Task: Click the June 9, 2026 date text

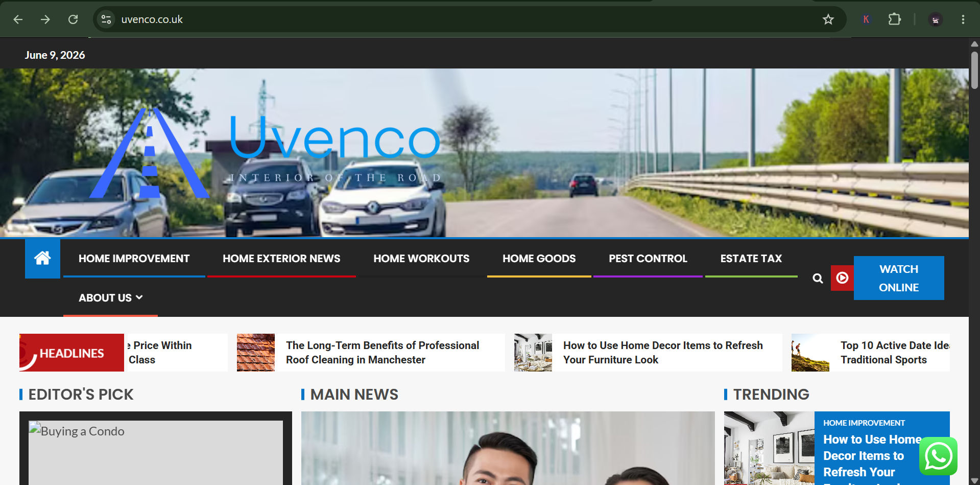Action: pyautogui.click(x=55, y=55)
